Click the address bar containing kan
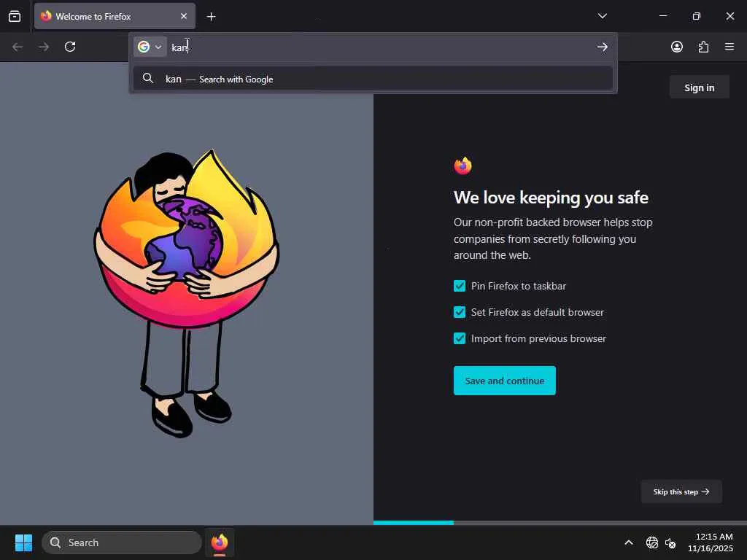747x560 pixels. coord(381,47)
